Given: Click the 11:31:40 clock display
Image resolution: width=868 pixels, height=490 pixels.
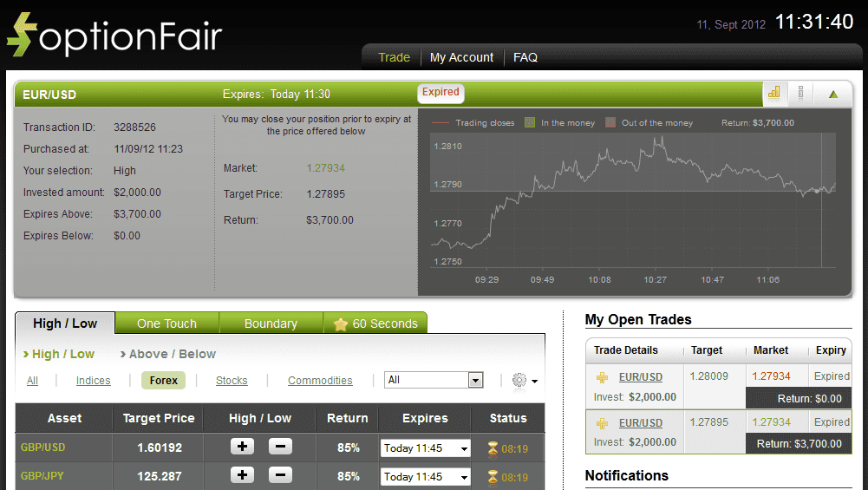Looking at the screenshot, I should tap(814, 23).
